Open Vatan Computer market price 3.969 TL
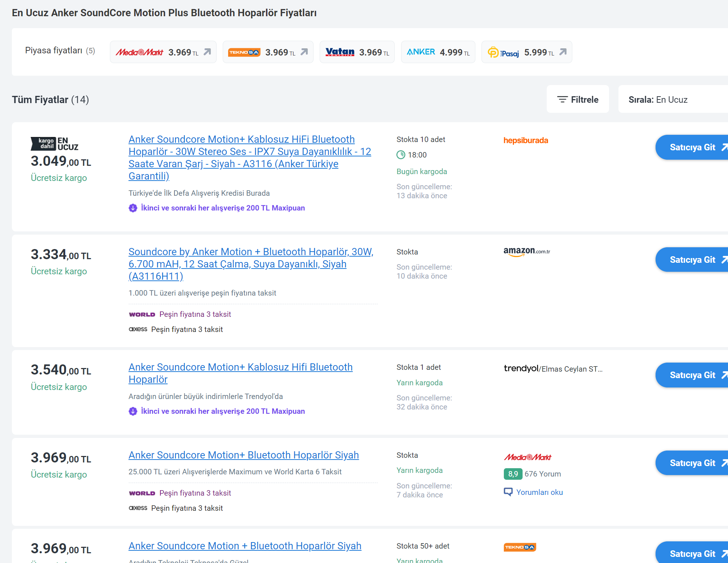 (x=357, y=52)
